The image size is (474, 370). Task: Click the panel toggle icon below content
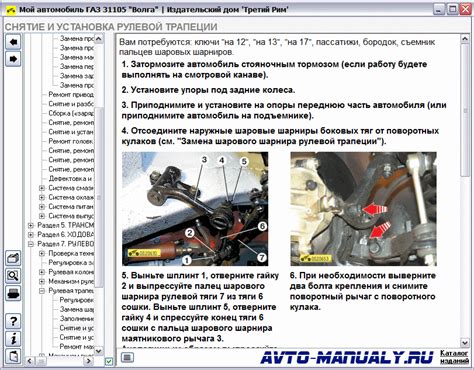127,358
